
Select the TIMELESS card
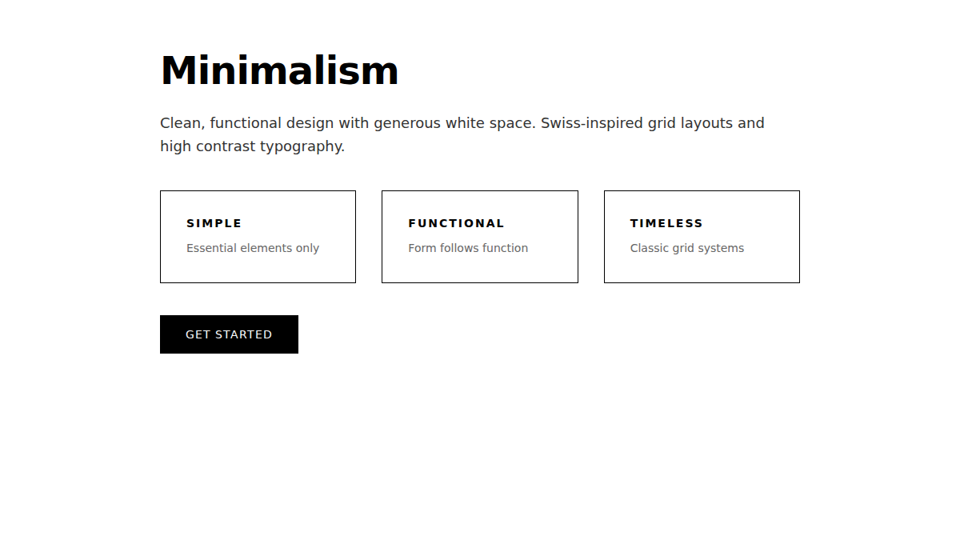[x=702, y=237]
